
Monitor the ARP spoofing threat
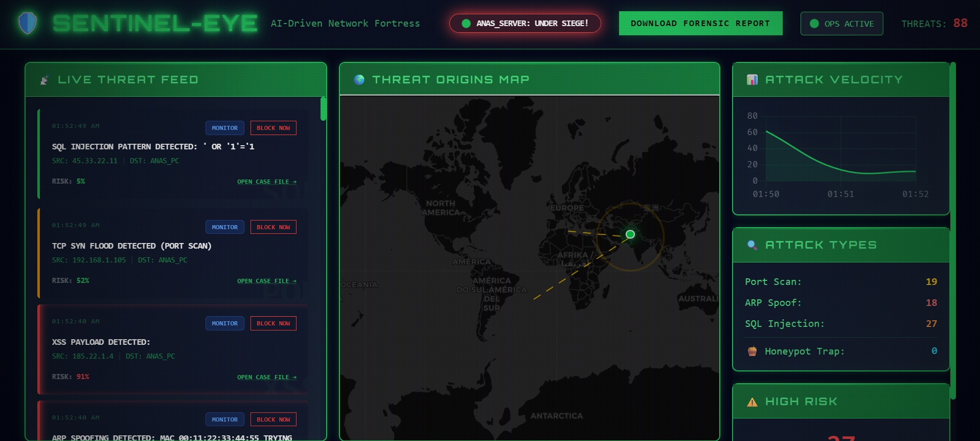pyautogui.click(x=225, y=420)
